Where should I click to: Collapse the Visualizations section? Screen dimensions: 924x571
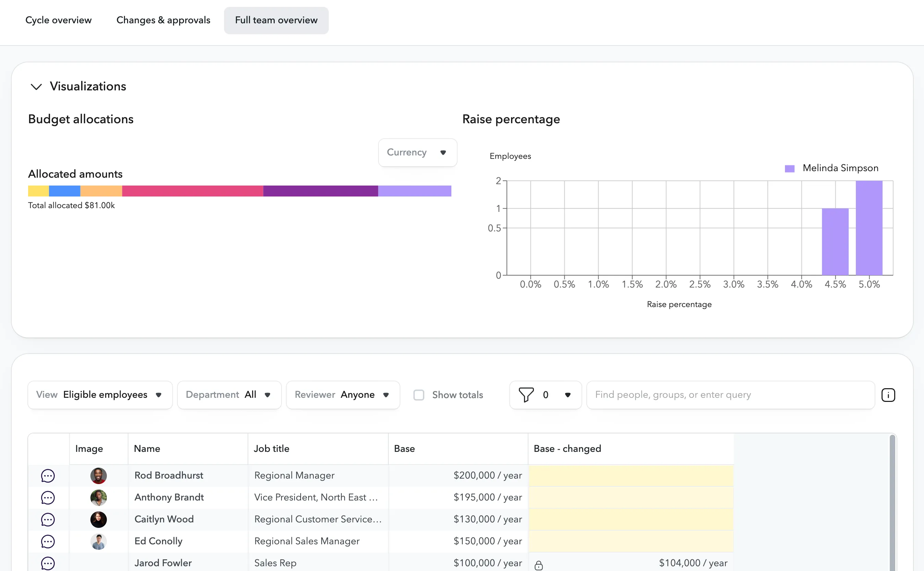point(36,87)
